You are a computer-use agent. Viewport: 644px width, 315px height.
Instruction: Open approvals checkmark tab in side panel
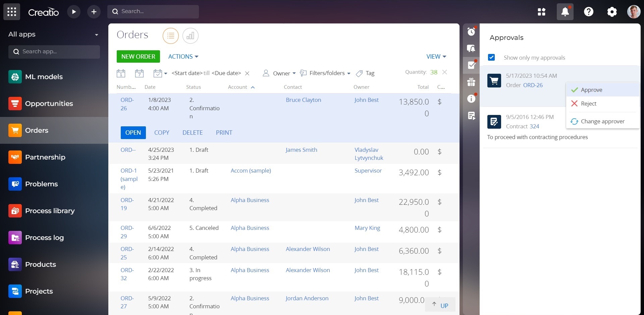pos(471,65)
